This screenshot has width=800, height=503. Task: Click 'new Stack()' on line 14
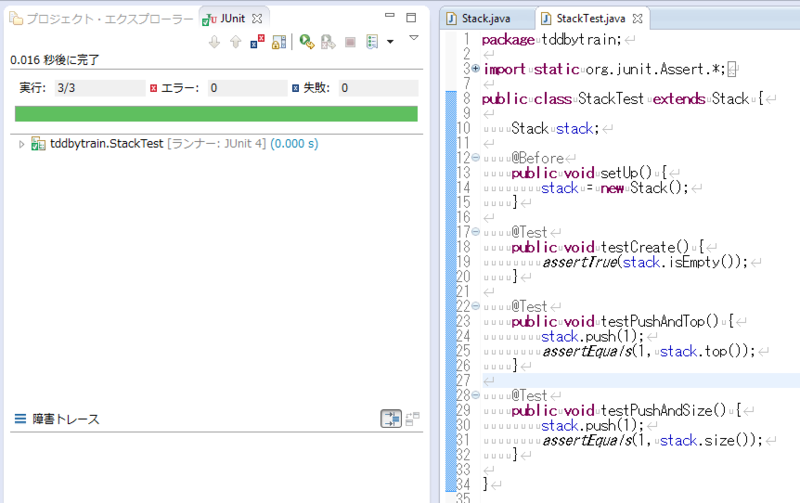644,188
